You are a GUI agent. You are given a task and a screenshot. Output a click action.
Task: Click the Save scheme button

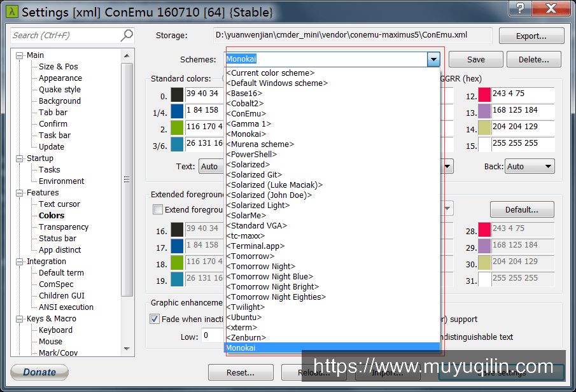[x=475, y=59]
